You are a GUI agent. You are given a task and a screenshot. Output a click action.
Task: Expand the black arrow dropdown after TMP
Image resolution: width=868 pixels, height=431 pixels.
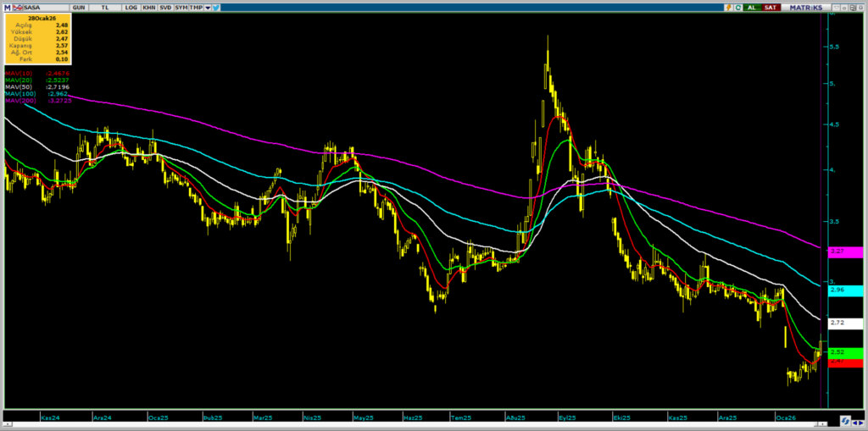(207, 7)
